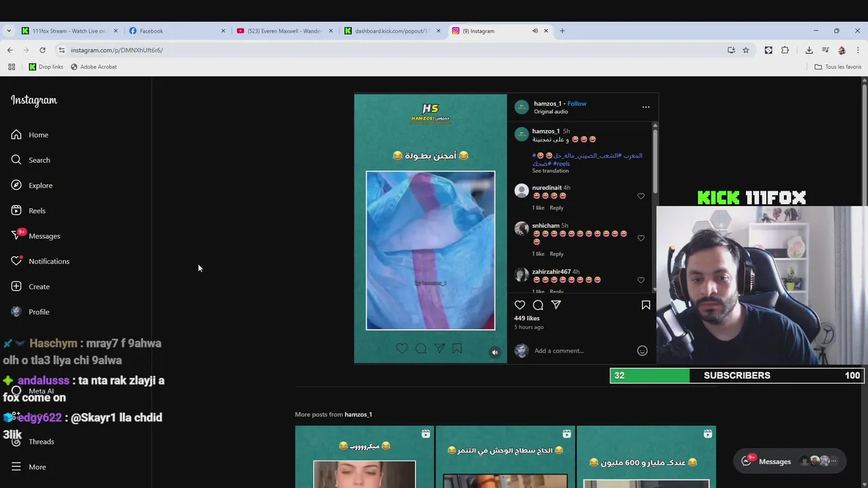Click the Instagram logo
The width and height of the screenshot is (868, 488).
34,100
